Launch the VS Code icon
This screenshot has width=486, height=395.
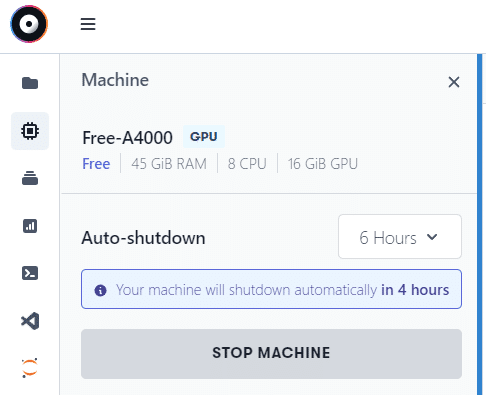30,321
